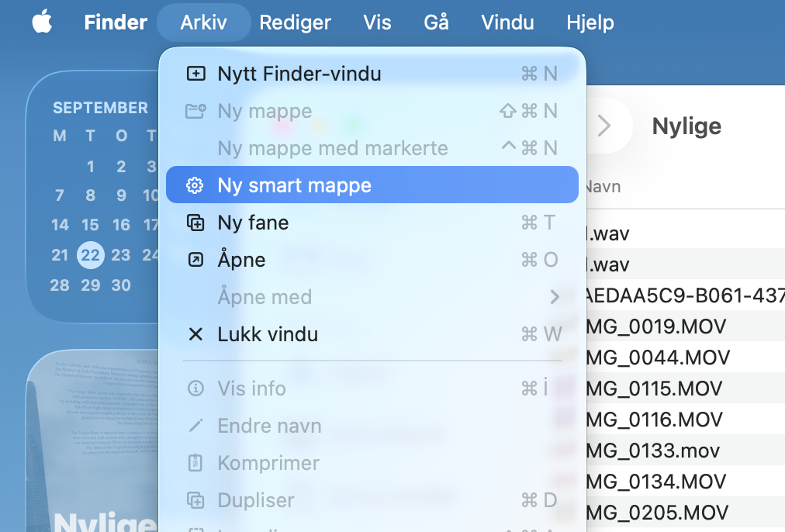Viewport: 785px width, 532px height.
Task: Click the Åpne arrow icon
Action: point(195,260)
